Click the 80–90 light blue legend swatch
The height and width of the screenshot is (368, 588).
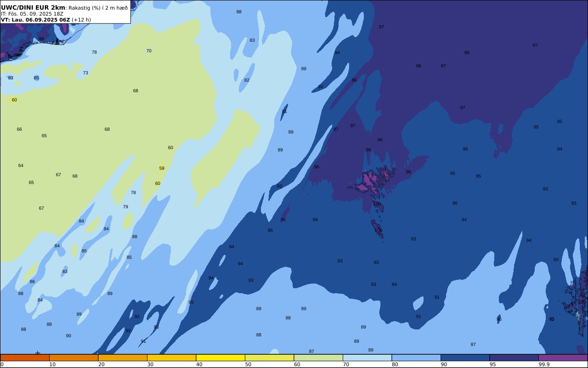(x=416, y=357)
